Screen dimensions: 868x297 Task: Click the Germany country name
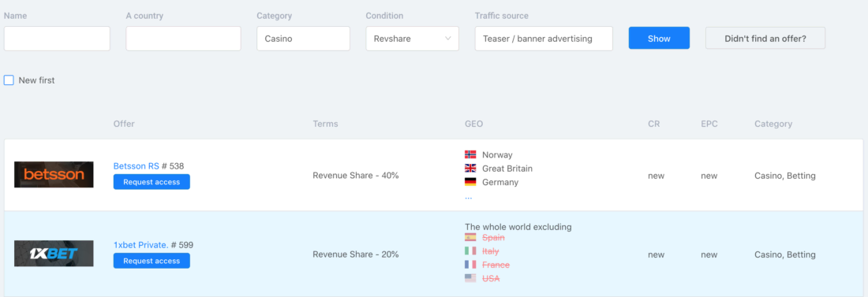coord(500,183)
